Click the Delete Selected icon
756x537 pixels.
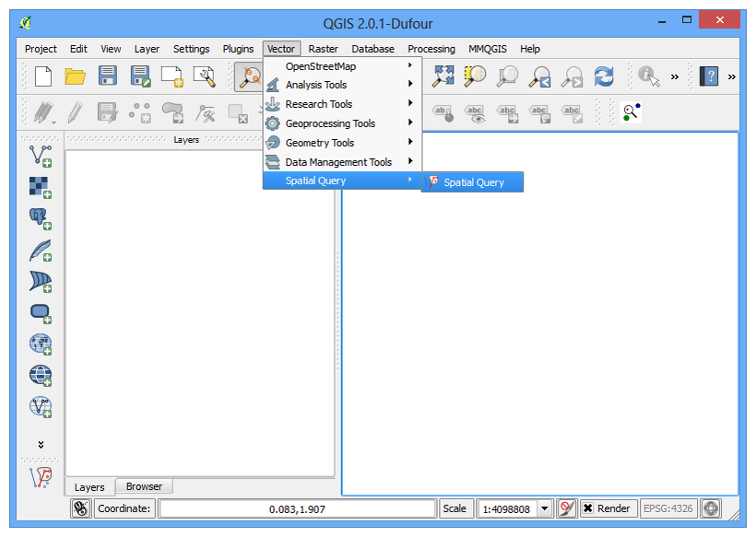[x=238, y=113]
